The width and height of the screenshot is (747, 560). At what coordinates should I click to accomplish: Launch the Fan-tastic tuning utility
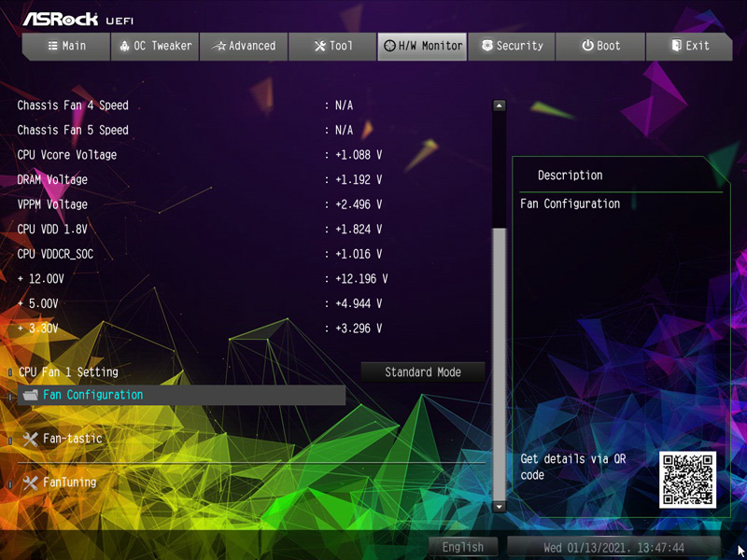(73, 438)
